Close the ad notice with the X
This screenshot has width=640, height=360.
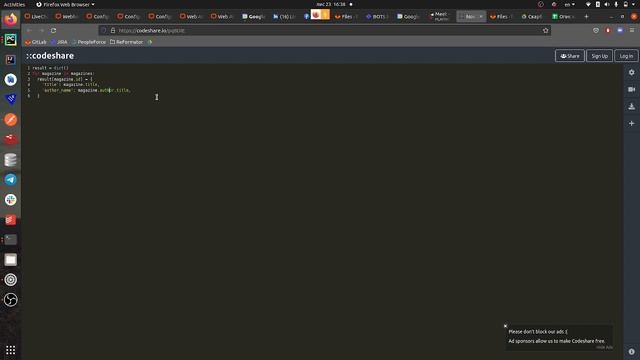(505, 326)
